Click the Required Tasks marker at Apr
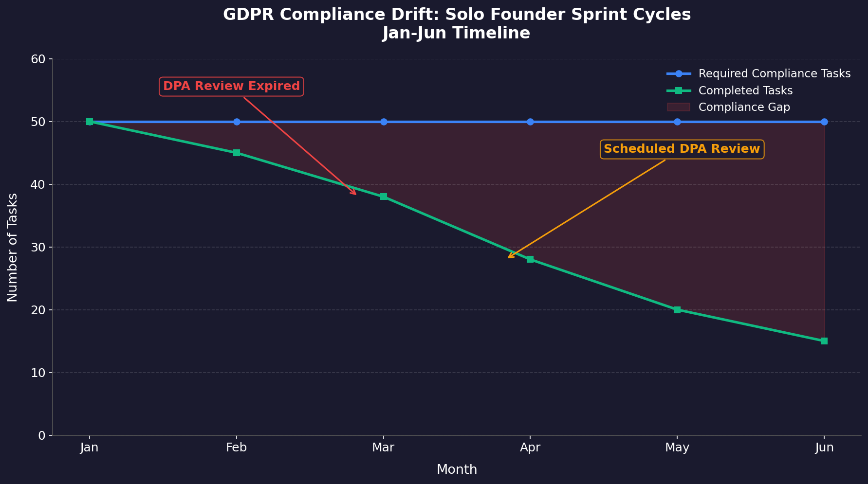 [x=530, y=122]
